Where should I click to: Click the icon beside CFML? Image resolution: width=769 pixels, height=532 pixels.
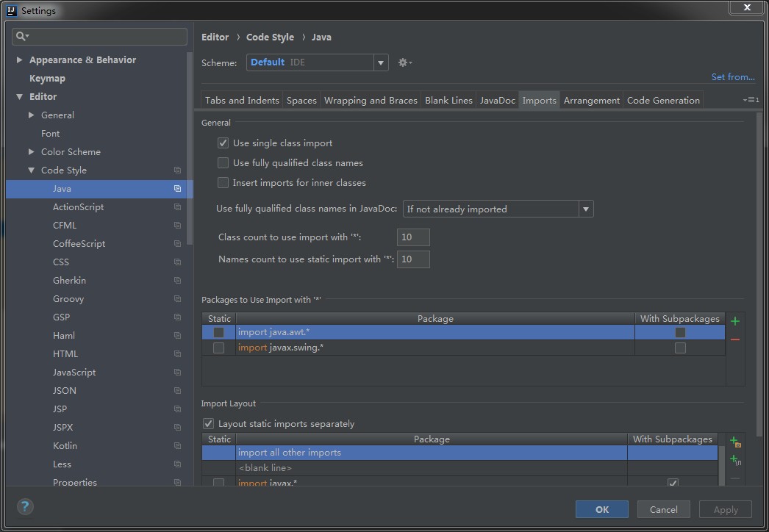tap(177, 226)
